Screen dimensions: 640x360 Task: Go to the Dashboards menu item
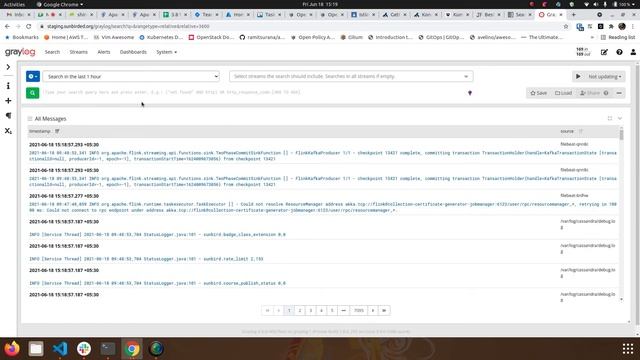[x=133, y=52]
